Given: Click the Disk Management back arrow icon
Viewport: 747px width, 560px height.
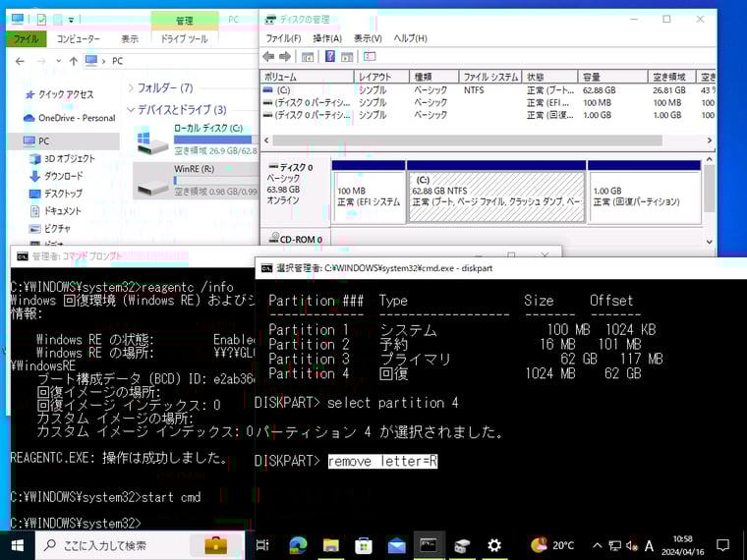Looking at the screenshot, I should point(268,57).
